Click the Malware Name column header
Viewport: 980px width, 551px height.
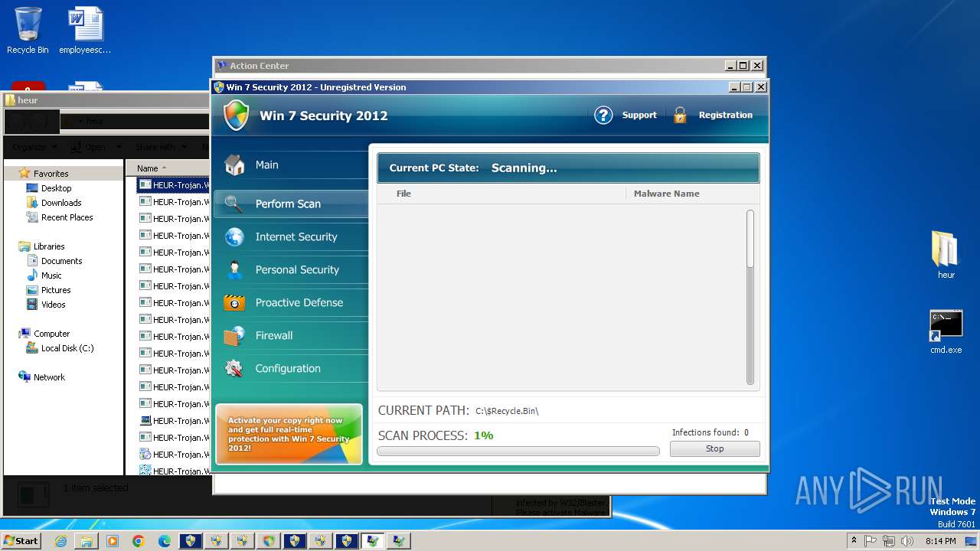(x=666, y=194)
